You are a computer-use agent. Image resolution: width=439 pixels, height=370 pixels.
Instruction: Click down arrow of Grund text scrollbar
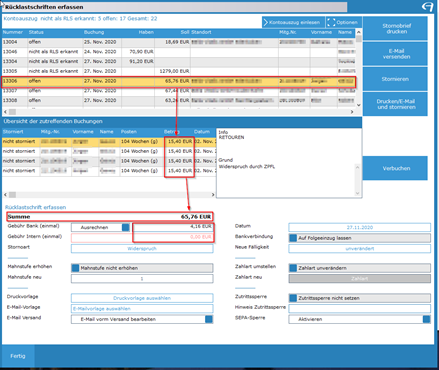pyautogui.click(x=357, y=193)
